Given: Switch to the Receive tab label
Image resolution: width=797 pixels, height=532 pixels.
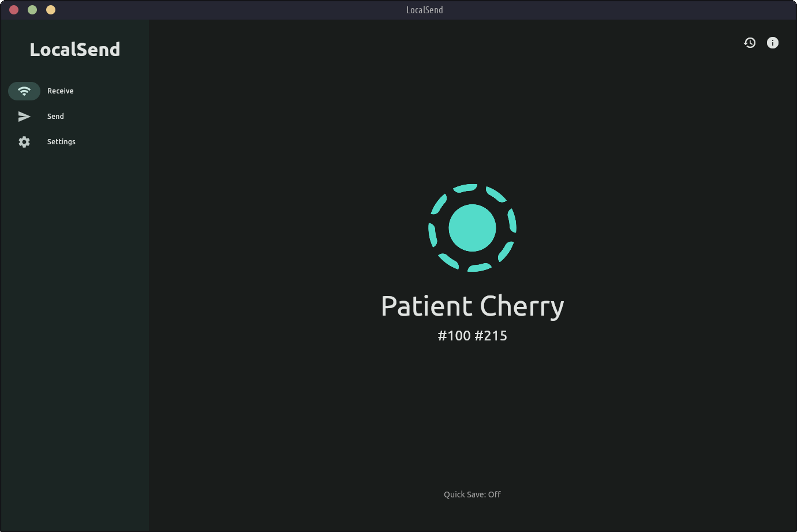Looking at the screenshot, I should (61, 91).
